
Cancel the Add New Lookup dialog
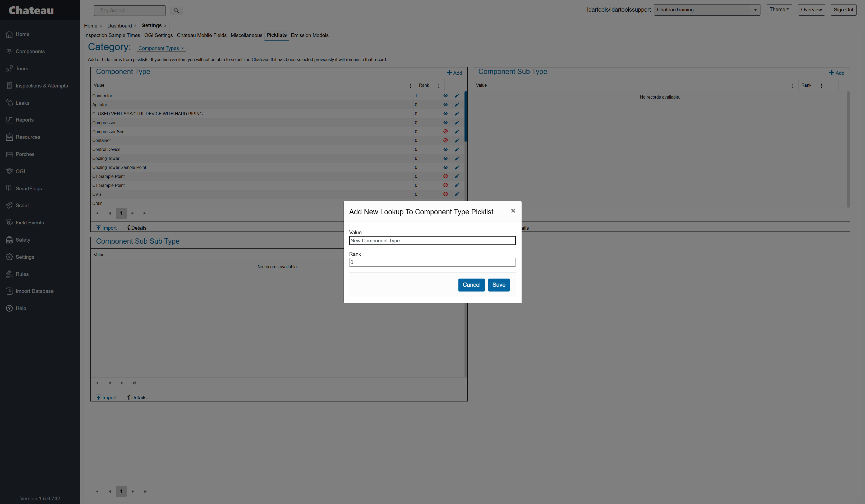click(x=471, y=285)
